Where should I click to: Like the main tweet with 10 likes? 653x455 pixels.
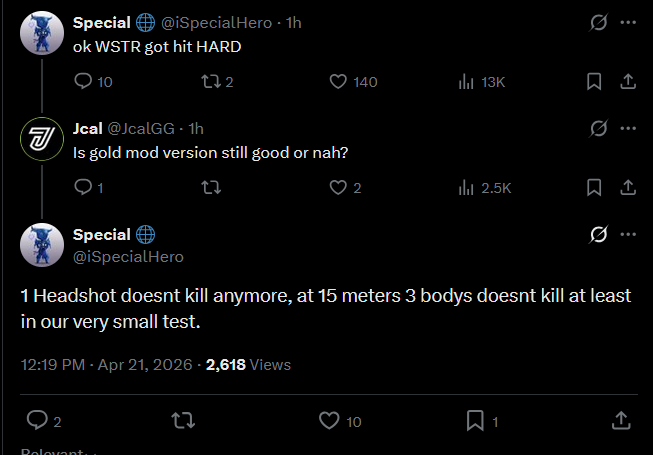329,421
